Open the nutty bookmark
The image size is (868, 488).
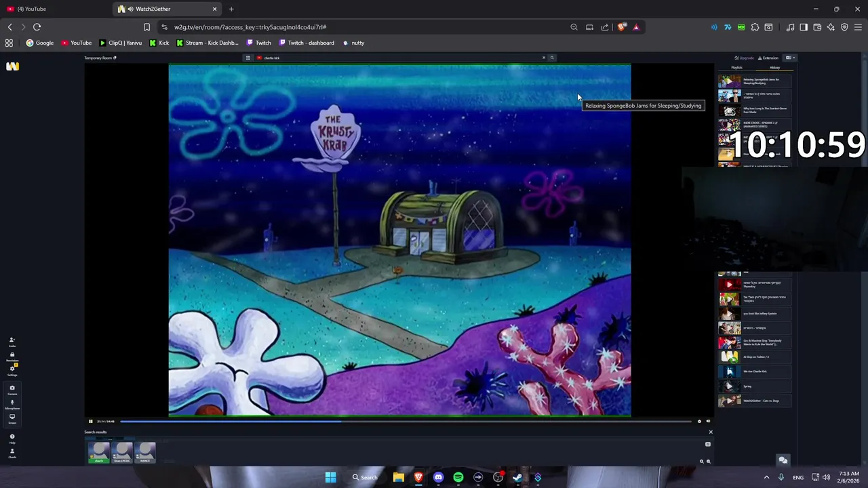pos(353,43)
